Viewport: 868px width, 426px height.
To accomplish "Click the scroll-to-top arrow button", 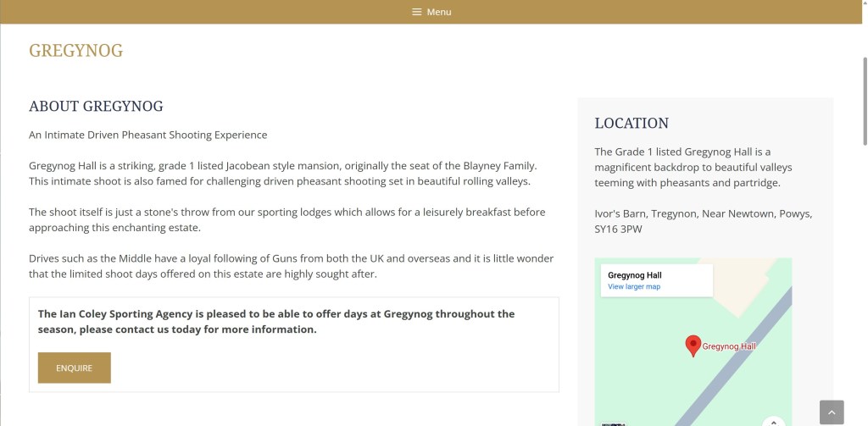I will point(832,412).
